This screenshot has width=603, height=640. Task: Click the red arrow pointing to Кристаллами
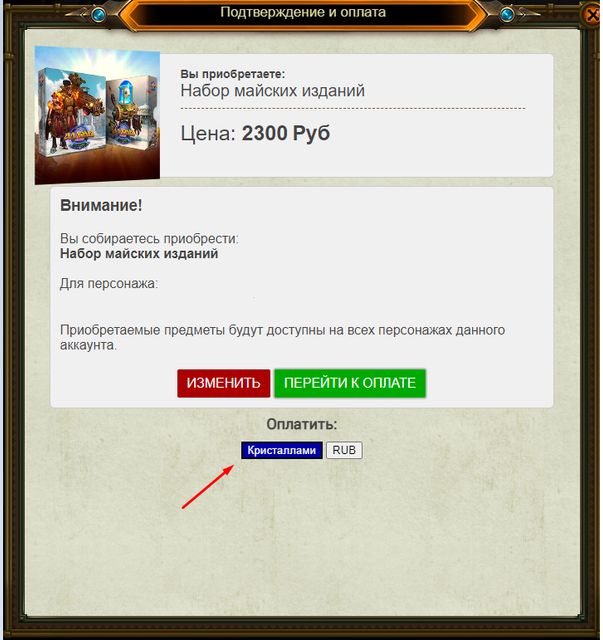coord(207,487)
